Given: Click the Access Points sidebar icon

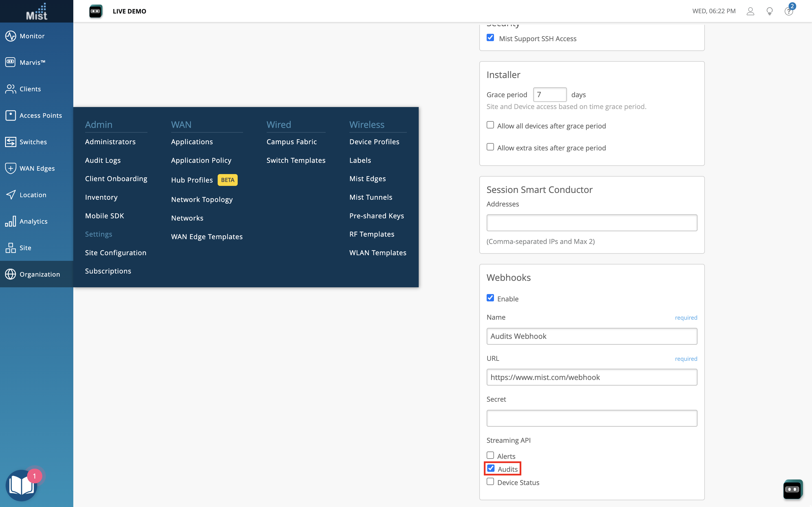Looking at the screenshot, I should tap(10, 115).
